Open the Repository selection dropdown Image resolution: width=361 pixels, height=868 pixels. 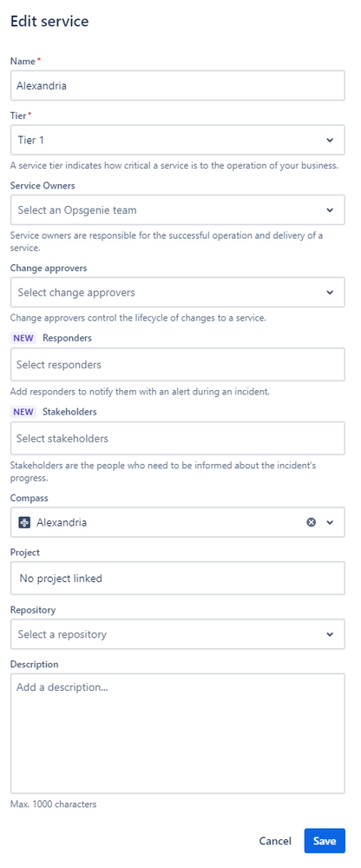[x=177, y=633]
